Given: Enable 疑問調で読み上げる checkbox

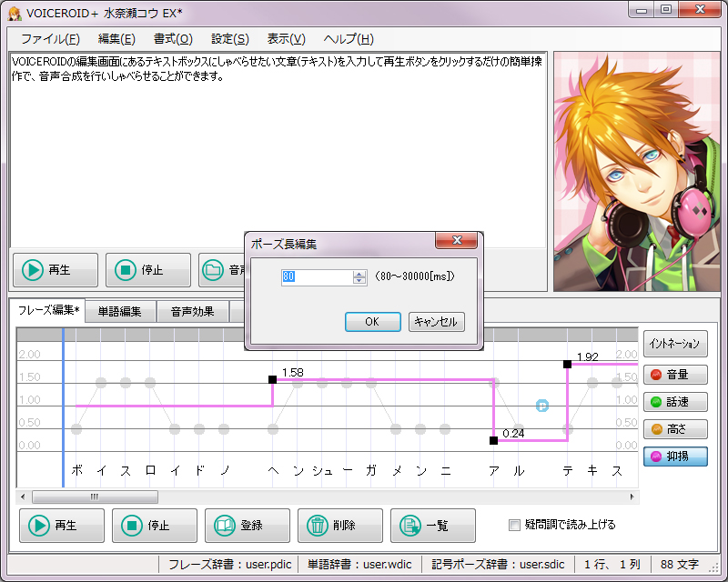Looking at the screenshot, I should [514, 526].
